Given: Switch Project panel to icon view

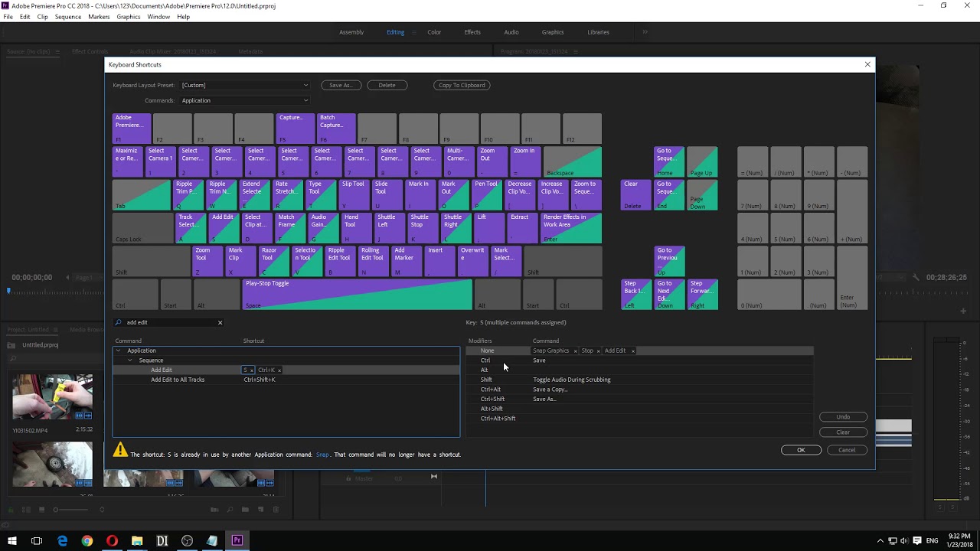Looking at the screenshot, I should click(41, 510).
